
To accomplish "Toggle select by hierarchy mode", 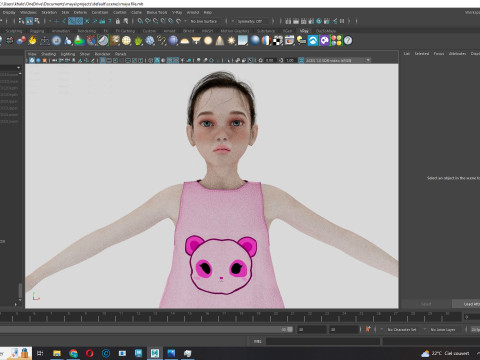I will pyautogui.click(x=21, y=21).
